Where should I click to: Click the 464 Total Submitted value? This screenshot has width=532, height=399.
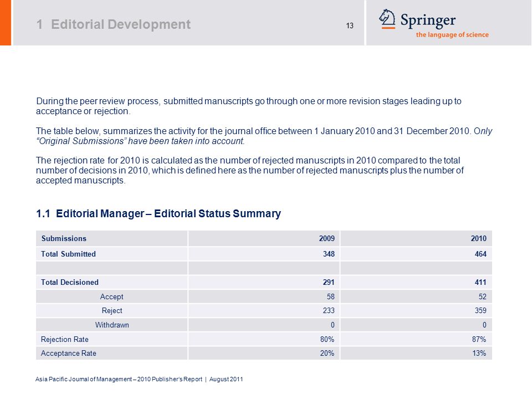point(480,254)
